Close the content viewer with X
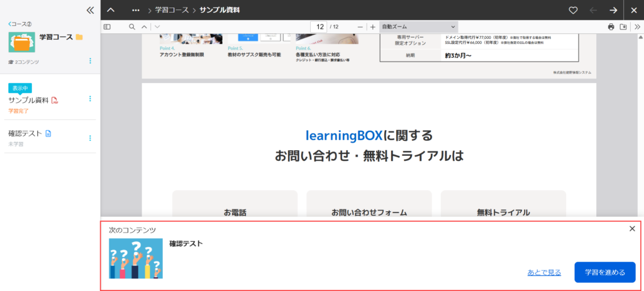Screen dimensions: 644x291 pyautogui.click(x=634, y=10)
